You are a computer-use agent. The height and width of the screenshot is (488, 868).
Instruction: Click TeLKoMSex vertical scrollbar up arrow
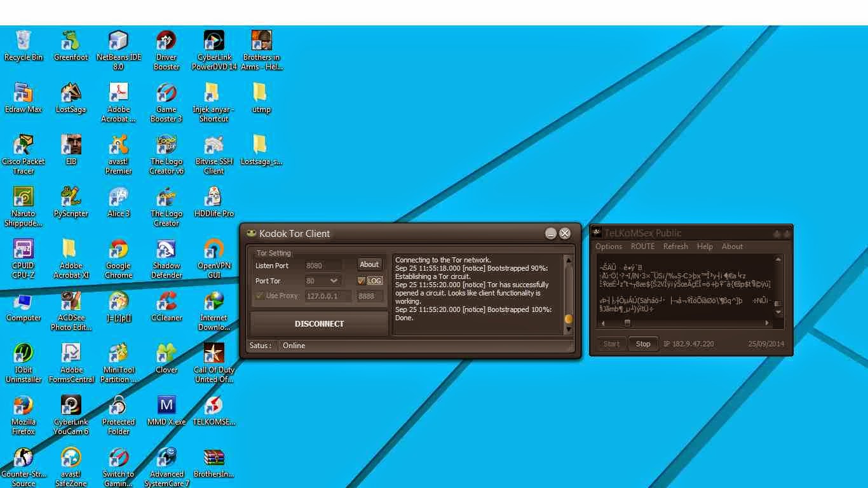point(778,259)
